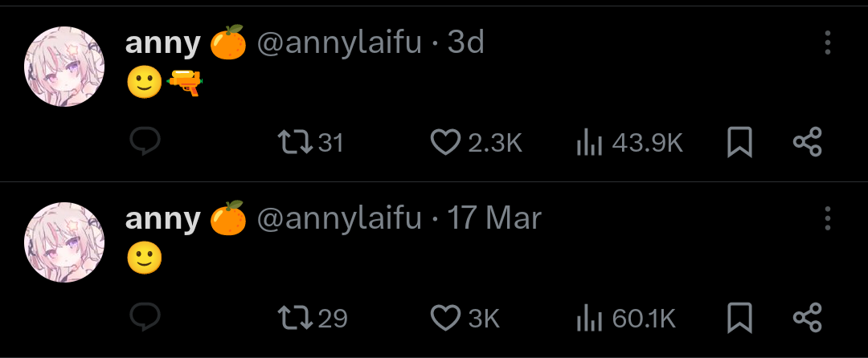The width and height of the screenshot is (868, 358).
Task: Share the 17 Mar tweet
Action: point(808,318)
